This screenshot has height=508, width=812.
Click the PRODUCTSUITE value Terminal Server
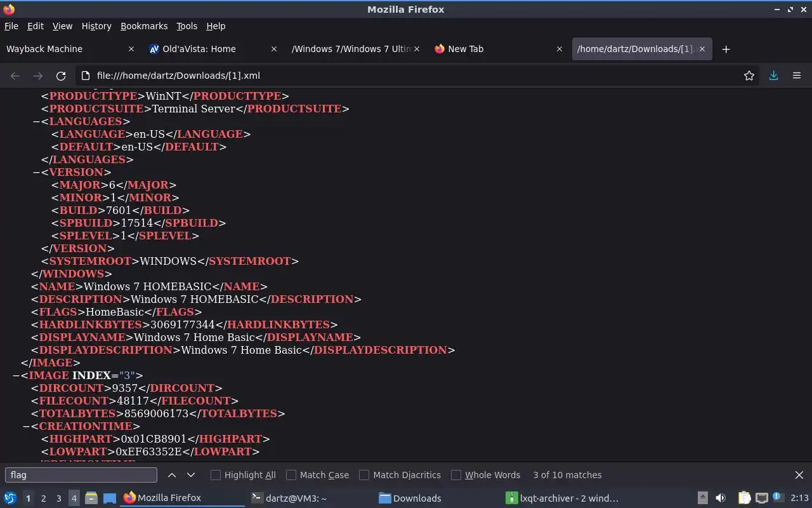click(194, 109)
